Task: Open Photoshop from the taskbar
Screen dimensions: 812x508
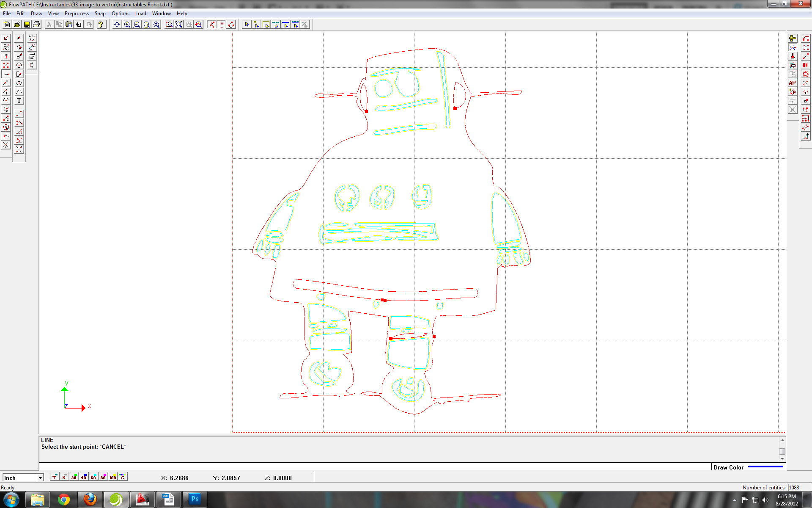Action: tap(195, 500)
